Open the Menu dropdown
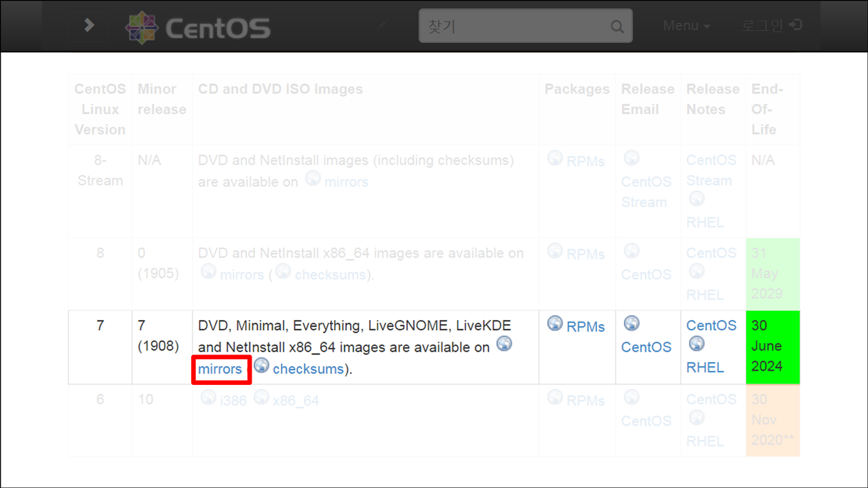868x488 pixels. point(687,26)
